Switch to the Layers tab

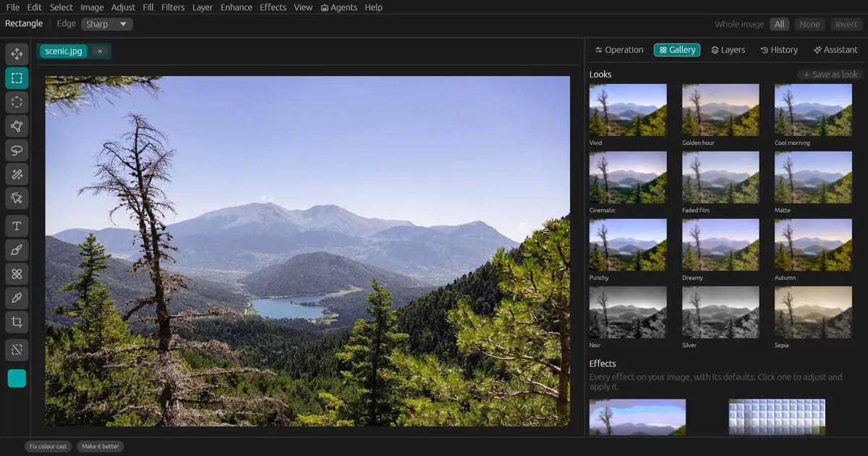(728, 50)
